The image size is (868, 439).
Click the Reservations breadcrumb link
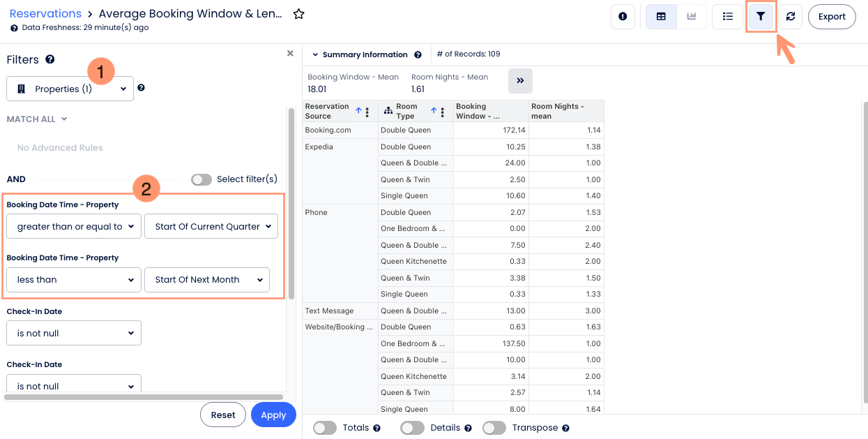pyautogui.click(x=45, y=14)
